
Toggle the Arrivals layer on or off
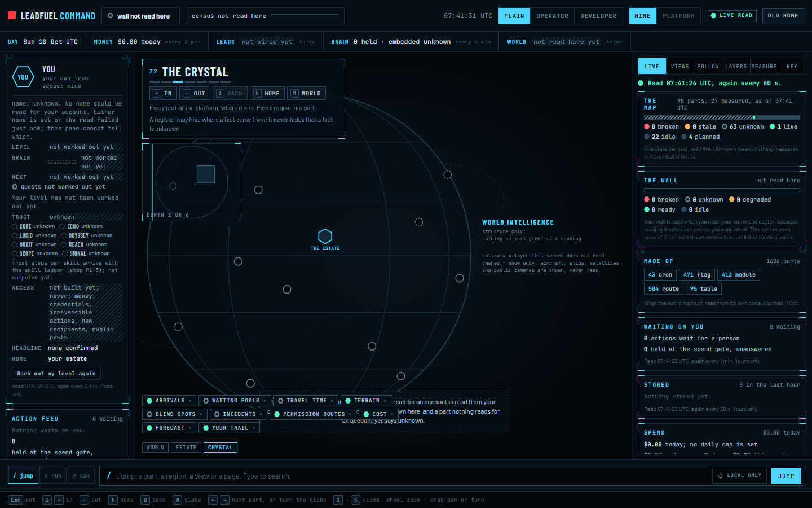(169, 401)
